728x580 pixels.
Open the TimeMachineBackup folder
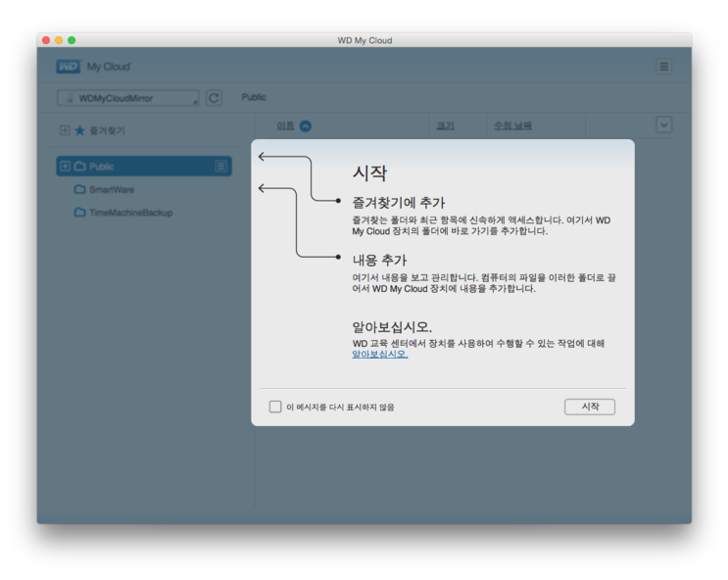tap(131, 213)
